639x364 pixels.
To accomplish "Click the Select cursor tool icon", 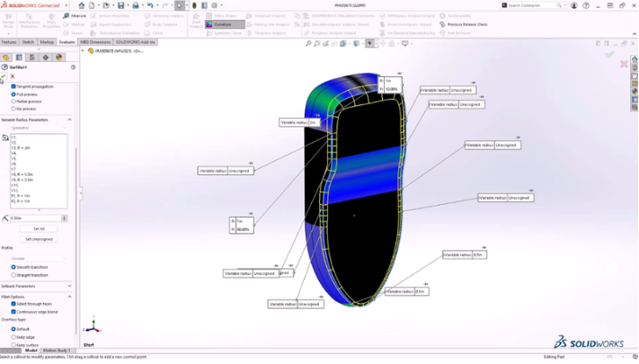I will [x=180, y=5].
